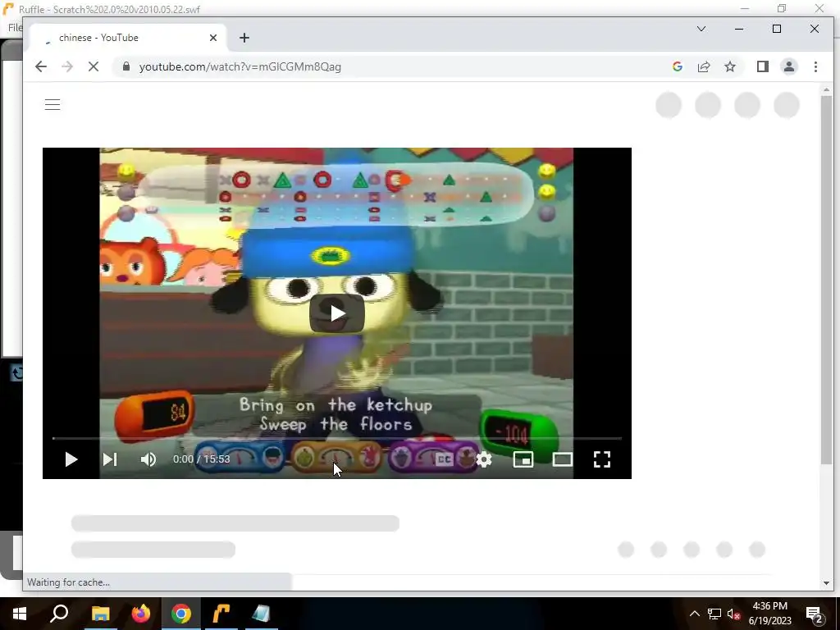Play the video from the control bar

point(71,459)
